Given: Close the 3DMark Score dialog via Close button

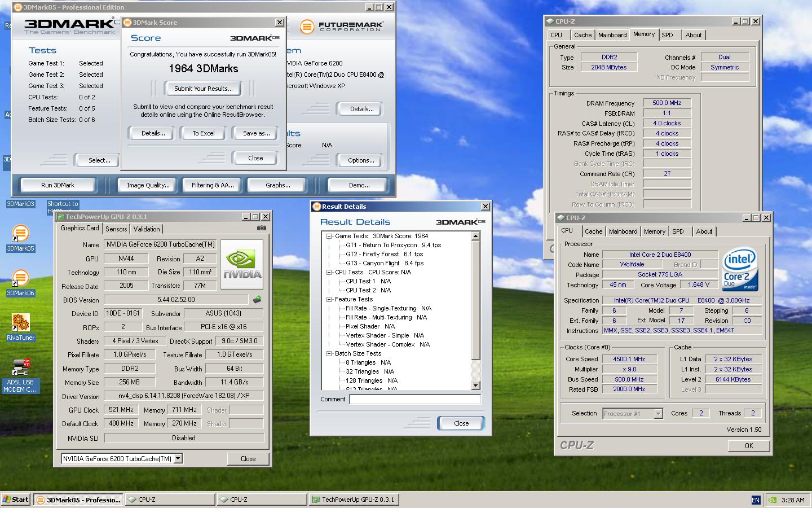Looking at the screenshot, I should (x=255, y=158).
